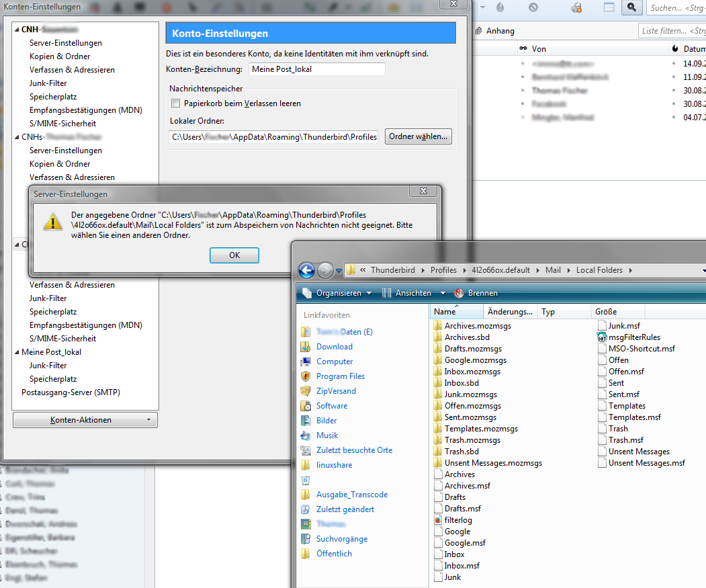
Task: Click the Explorer back arrow button
Action: [306, 270]
